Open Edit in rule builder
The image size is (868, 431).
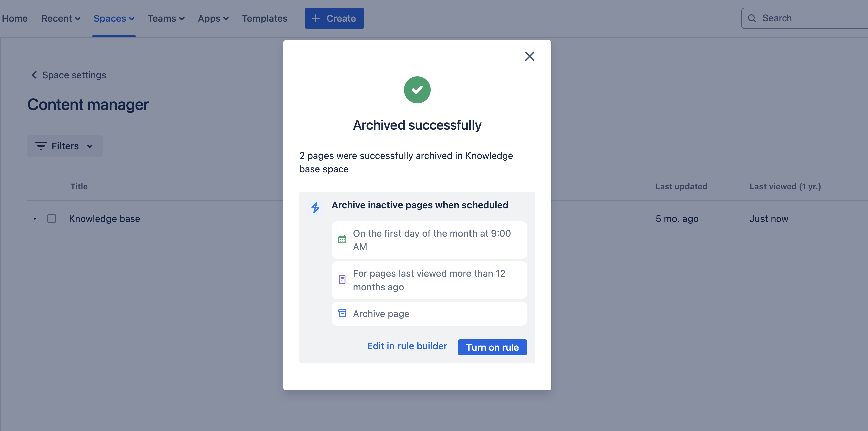pyautogui.click(x=407, y=346)
